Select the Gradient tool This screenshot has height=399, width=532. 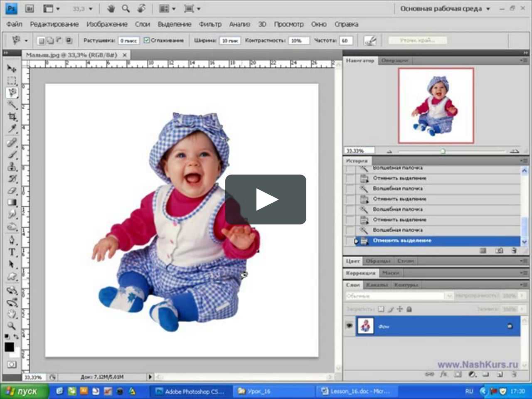[x=12, y=203]
